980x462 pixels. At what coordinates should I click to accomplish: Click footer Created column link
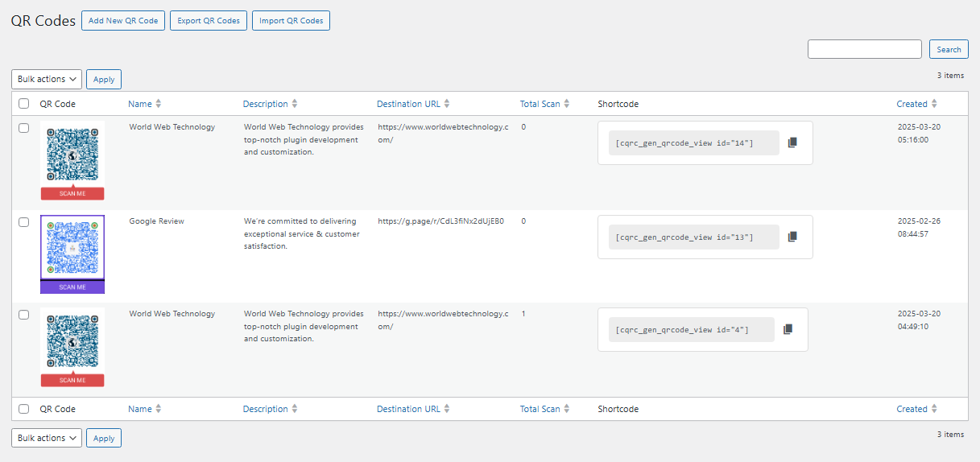click(912, 409)
